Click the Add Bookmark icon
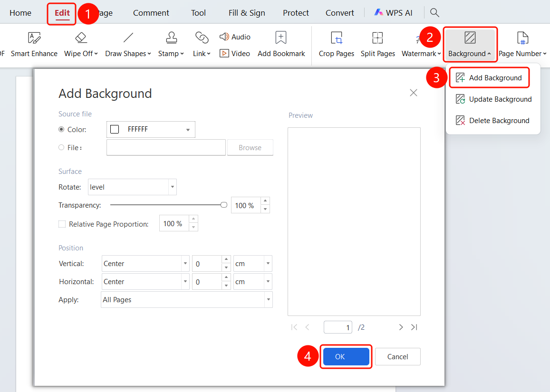550x392 pixels. [281, 38]
